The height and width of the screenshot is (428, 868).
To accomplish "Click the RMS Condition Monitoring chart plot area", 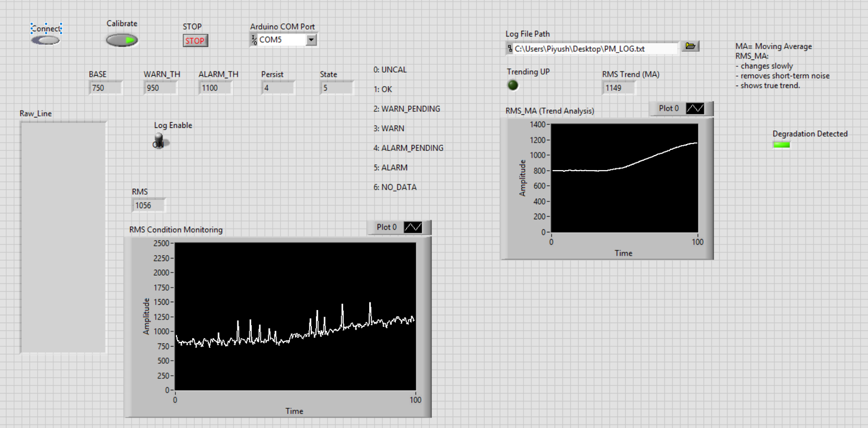I will [x=295, y=316].
